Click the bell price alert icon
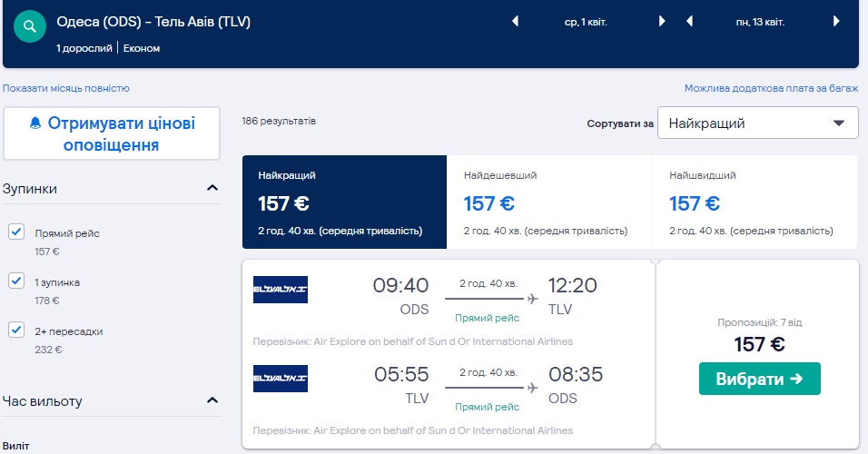Image resolution: width=868 pixels, height=454 pixels. (x=35, y=123)
